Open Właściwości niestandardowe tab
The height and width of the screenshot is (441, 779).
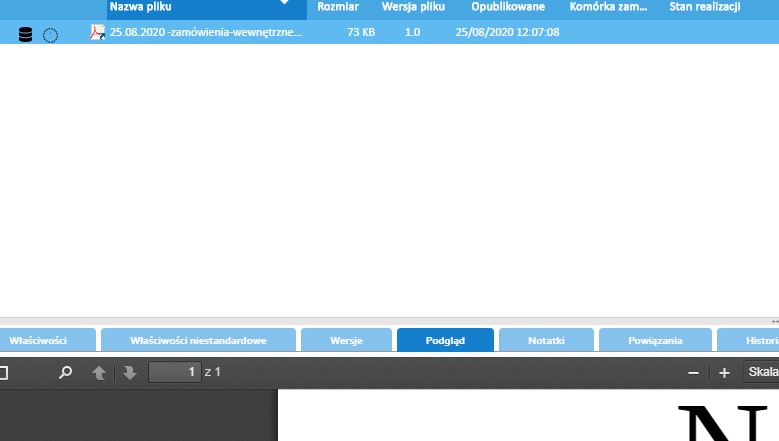(x=198, y=340)
